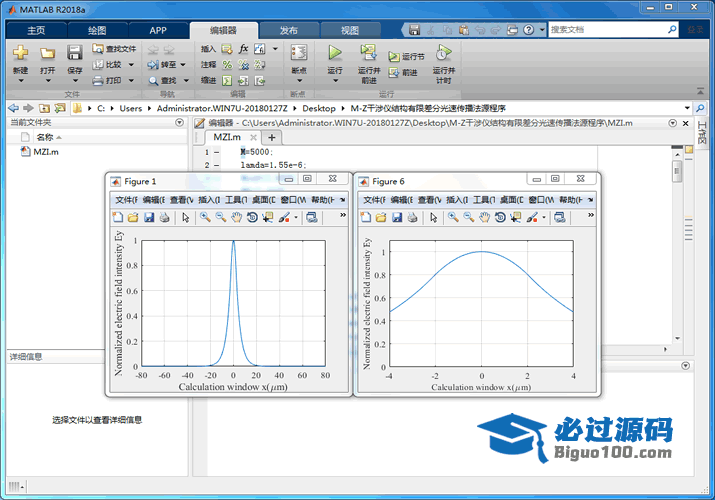Click Users in the folder path
The image size is (715, 500).
pyautogui.click(x=131, y=108)
